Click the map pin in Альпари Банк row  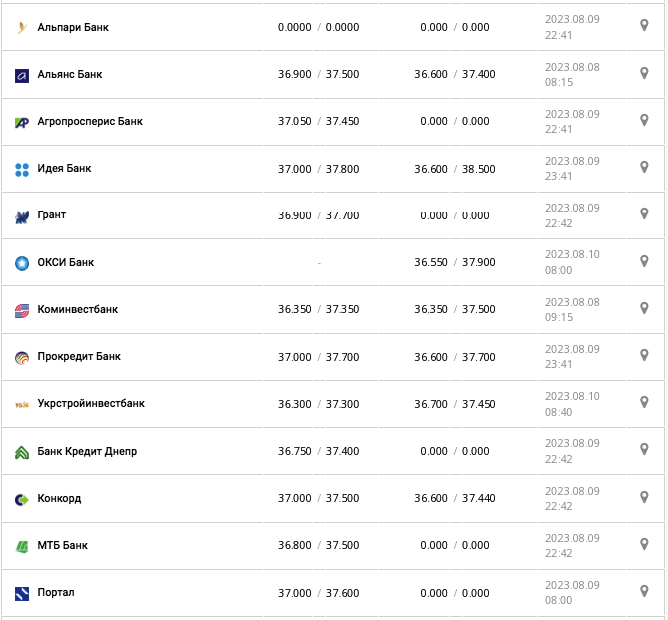(644, 26)
